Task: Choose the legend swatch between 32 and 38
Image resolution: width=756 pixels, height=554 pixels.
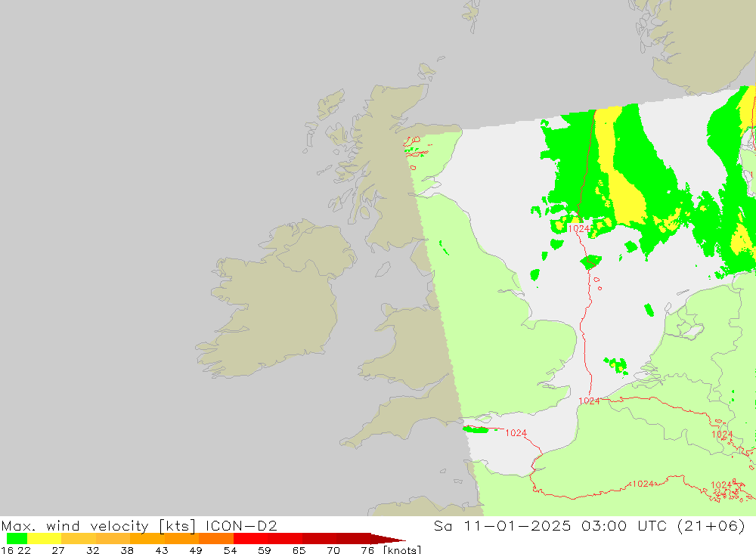Action: click(113, 539)
